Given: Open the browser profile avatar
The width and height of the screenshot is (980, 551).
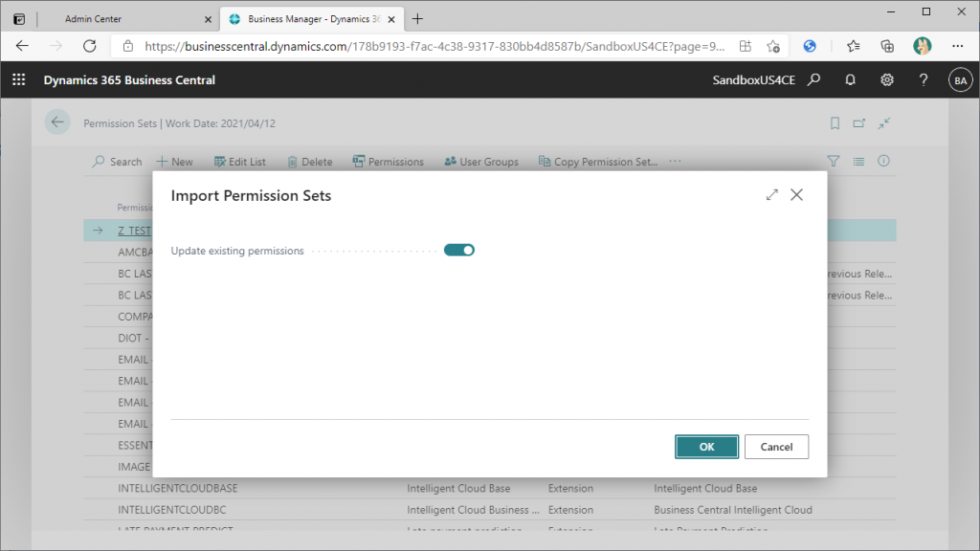Looking at the screenshot, I should (922, 46).
